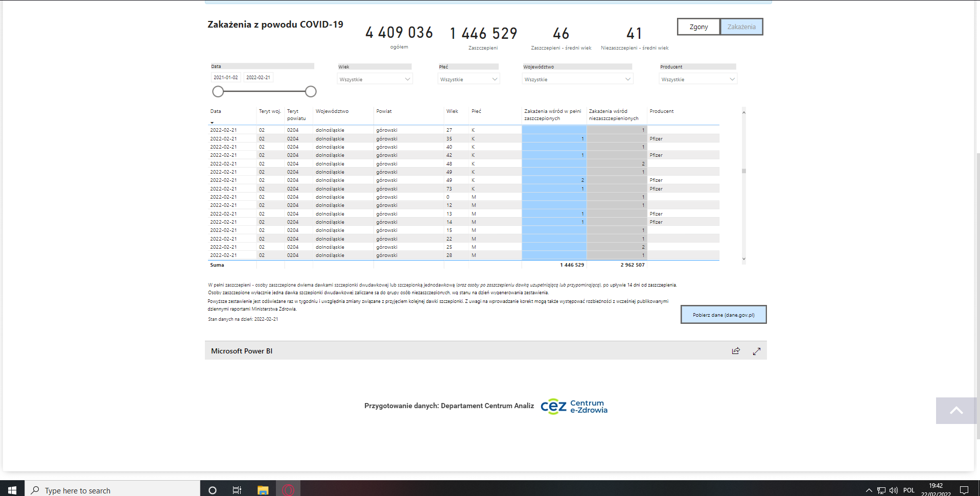Click the start date field 2021-01-02
Viewport: 980px width, 496px height.
[226, 78]
